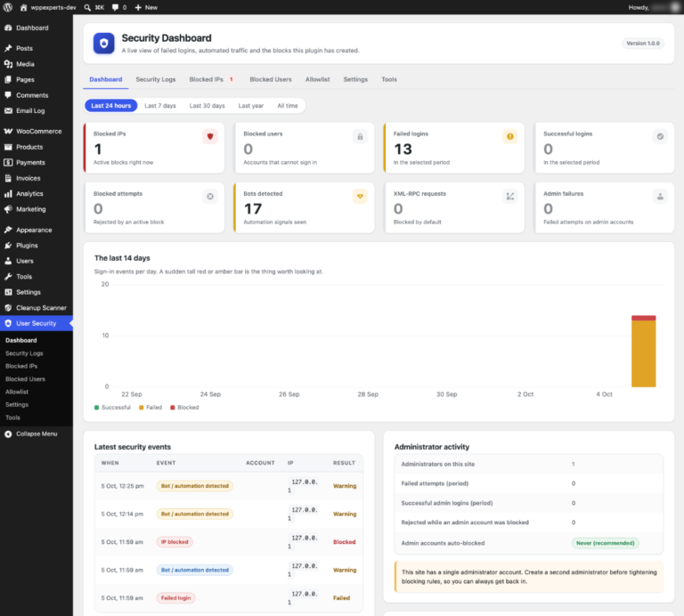Switch to the Blocked IPs tab
The height and width of the screenshot is (616, 684).
pos(212,79)
